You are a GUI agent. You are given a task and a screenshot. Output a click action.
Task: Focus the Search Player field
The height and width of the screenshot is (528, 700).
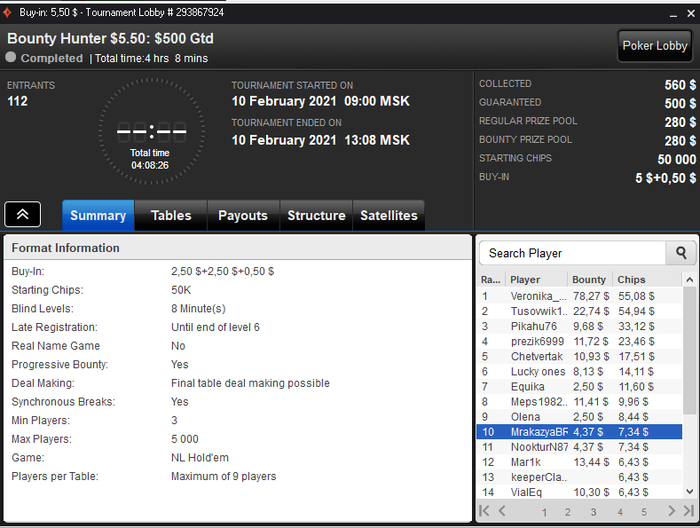coord(572,253)
